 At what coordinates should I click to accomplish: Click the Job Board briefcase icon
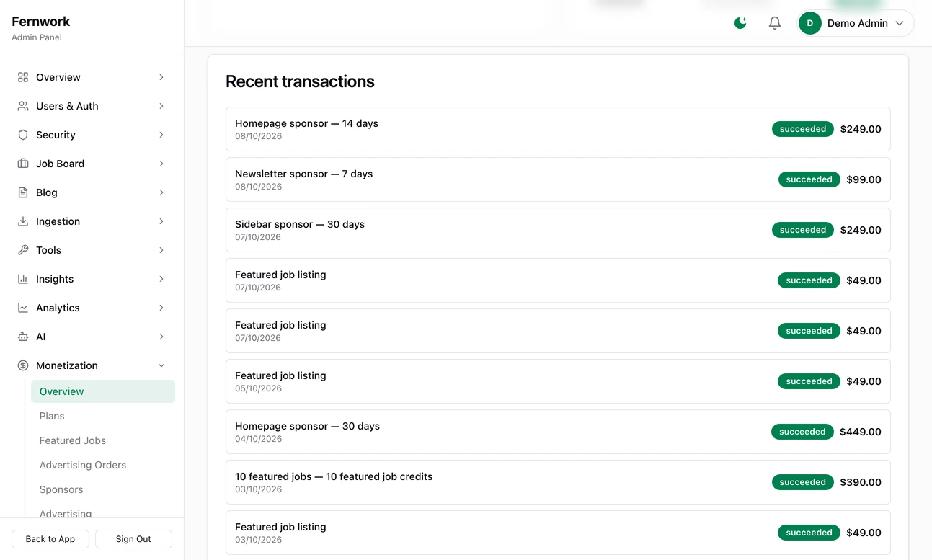[23, 164]
